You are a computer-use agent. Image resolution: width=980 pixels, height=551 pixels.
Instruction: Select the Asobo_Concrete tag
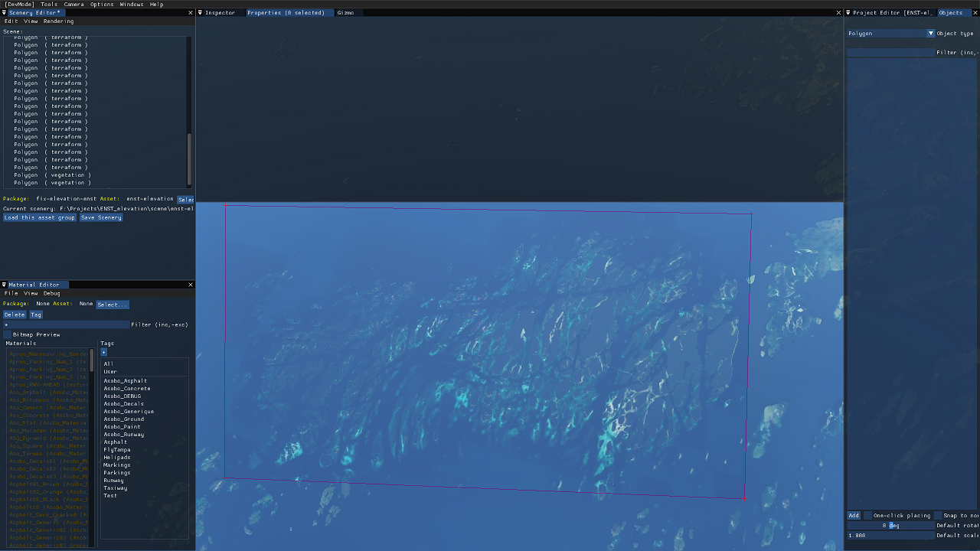coord(127,389)
